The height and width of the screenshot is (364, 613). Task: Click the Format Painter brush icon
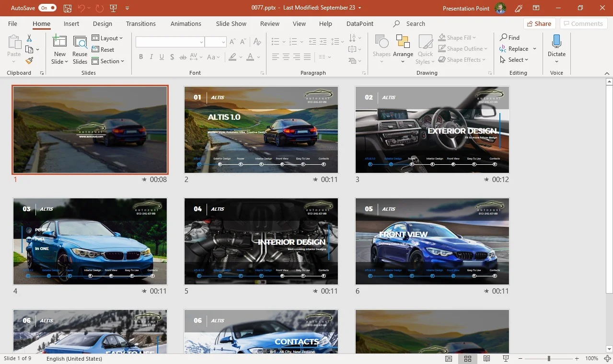[29, 61]
